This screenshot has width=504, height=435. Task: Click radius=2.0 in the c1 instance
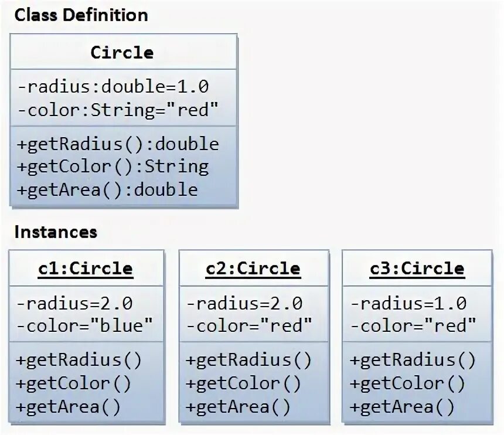click(74, 304)
